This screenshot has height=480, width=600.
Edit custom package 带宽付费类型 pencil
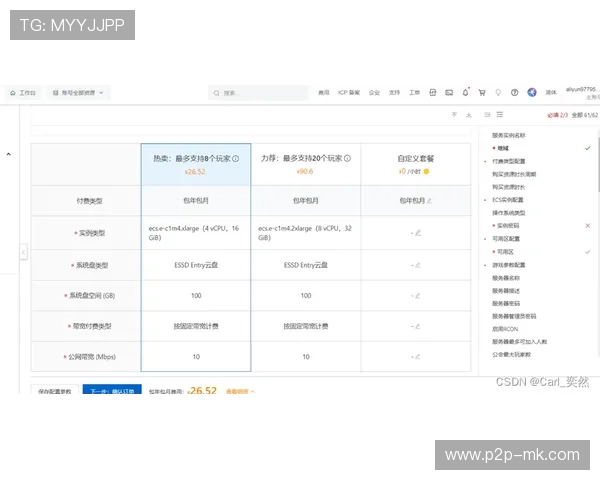[417, 326]
